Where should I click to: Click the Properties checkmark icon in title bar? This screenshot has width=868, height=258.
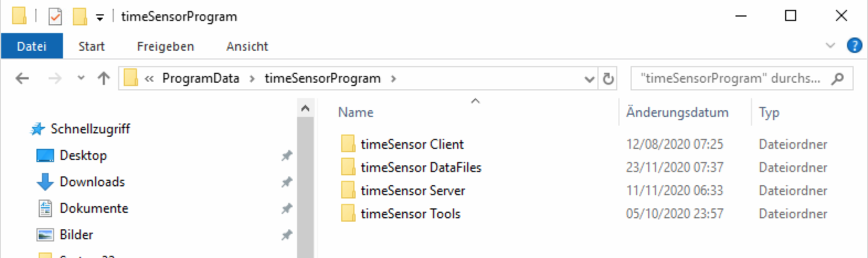[55, 17]
